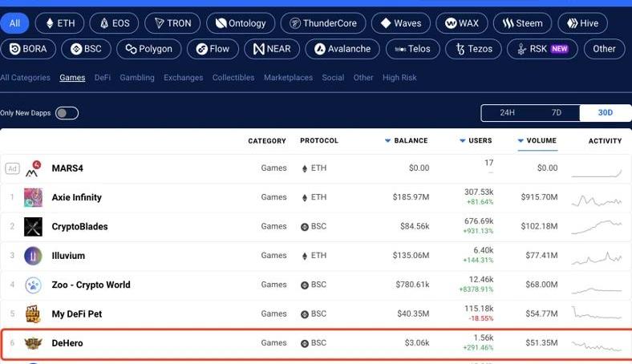632x364 pixels.
Task: Open the All Categories tab
Action: pyautogui.click(x=25, y=78)
